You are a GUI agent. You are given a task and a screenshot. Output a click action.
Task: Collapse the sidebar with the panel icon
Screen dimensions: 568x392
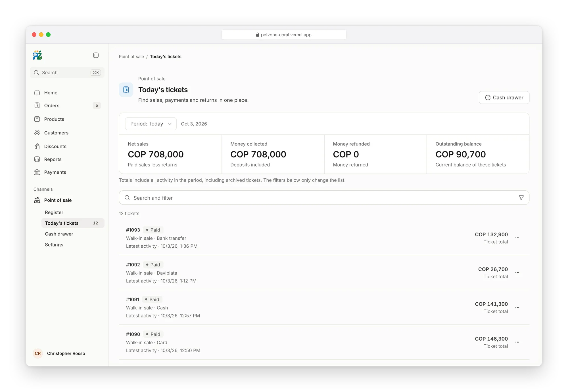click(96, 55)
